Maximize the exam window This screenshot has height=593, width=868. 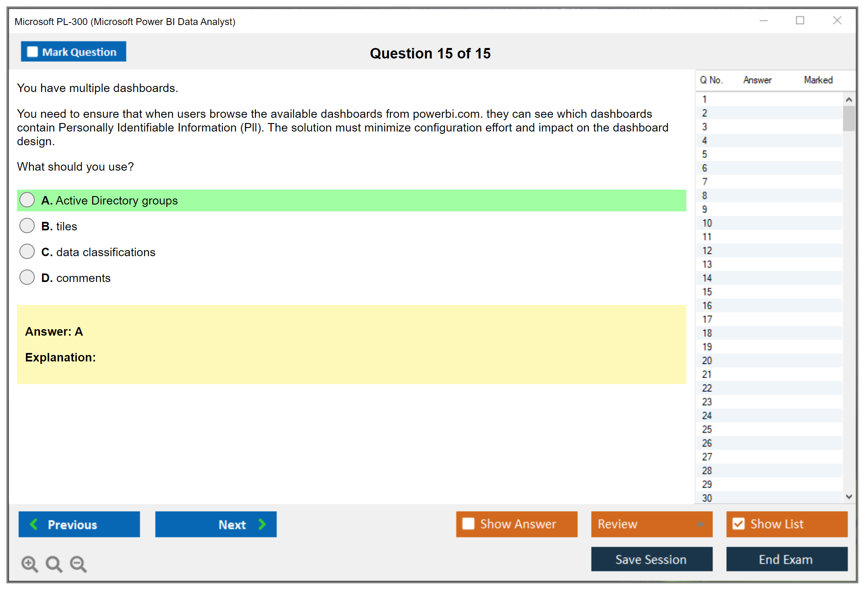click(800, 21)
